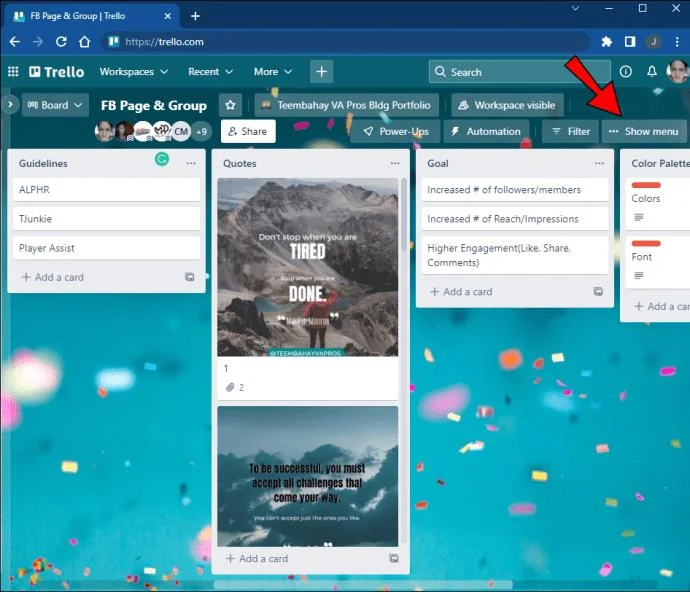Open Power-Ups
This screenshot has height=592, width=690.
pos(395,131)
